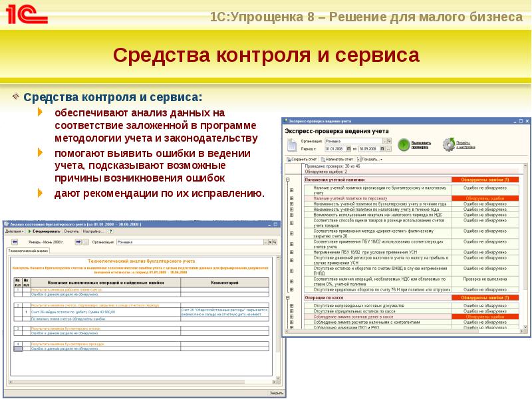
Task: Expand row Неприменение ПБУ 18/02 при УСН
Action: tap(291, 253)
